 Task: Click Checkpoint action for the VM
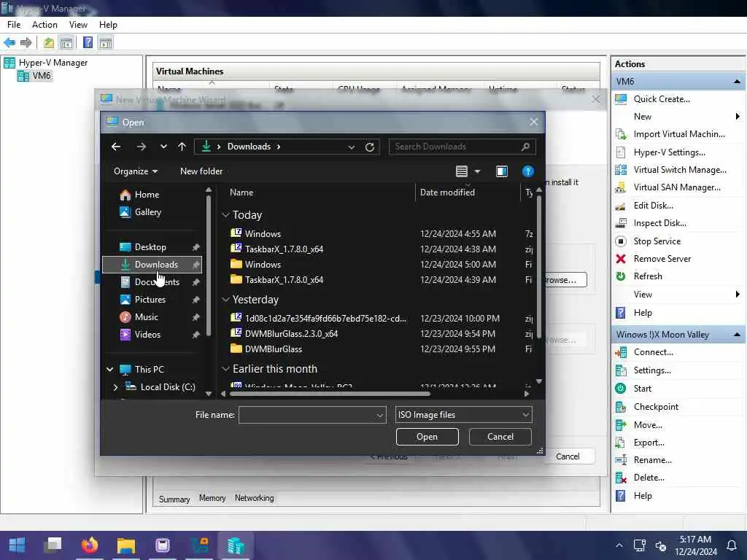coord(656,407)
